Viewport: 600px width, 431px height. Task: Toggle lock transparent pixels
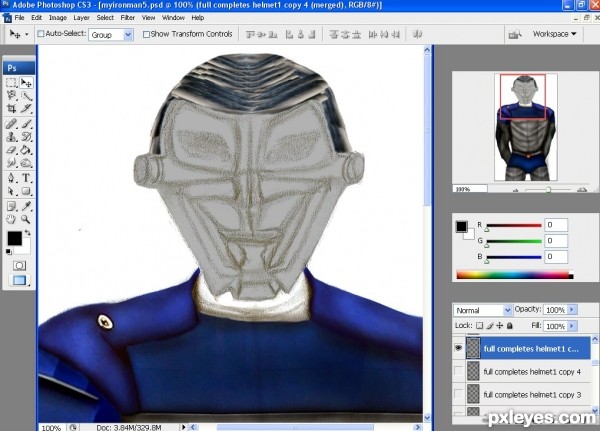pyautogui.click(x=479, y=326)
